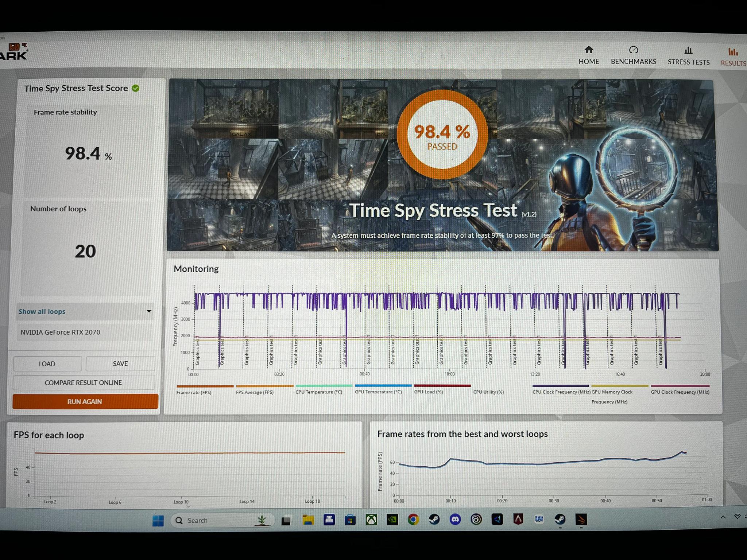The height and width of the screenshot is (560, 747).
Task: Open Google Chrome from the taskbar
Action: (413, 520)
